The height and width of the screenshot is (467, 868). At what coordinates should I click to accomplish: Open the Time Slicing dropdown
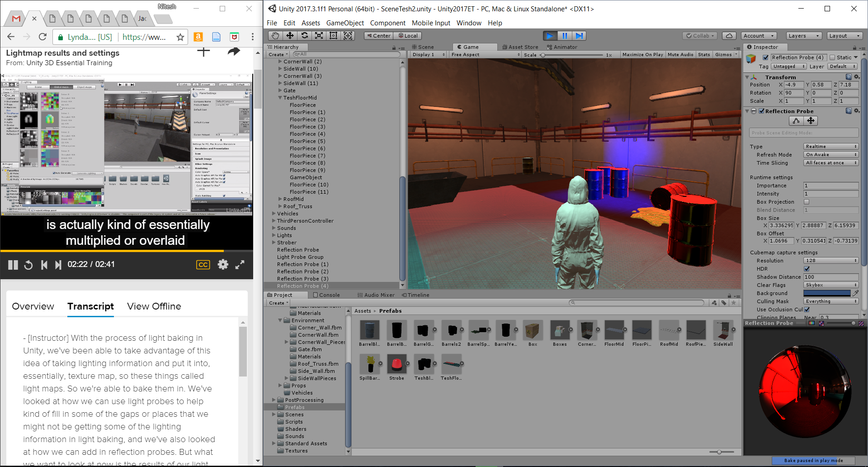point(831,163)
